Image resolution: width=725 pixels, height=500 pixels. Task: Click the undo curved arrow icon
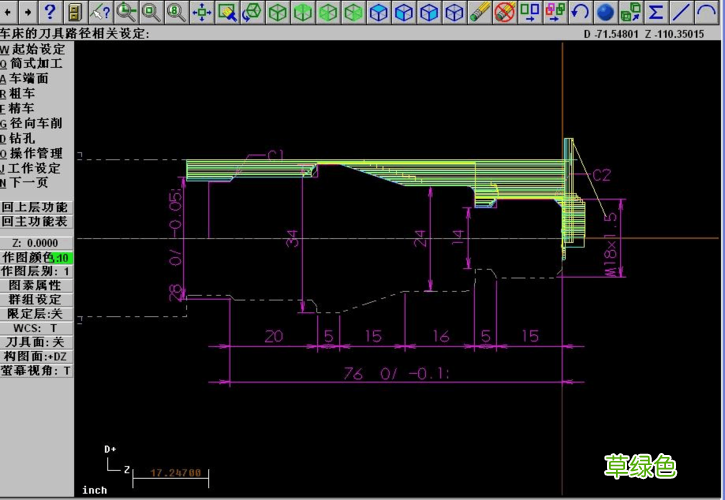pyautogui.click(x=580, y=12)
